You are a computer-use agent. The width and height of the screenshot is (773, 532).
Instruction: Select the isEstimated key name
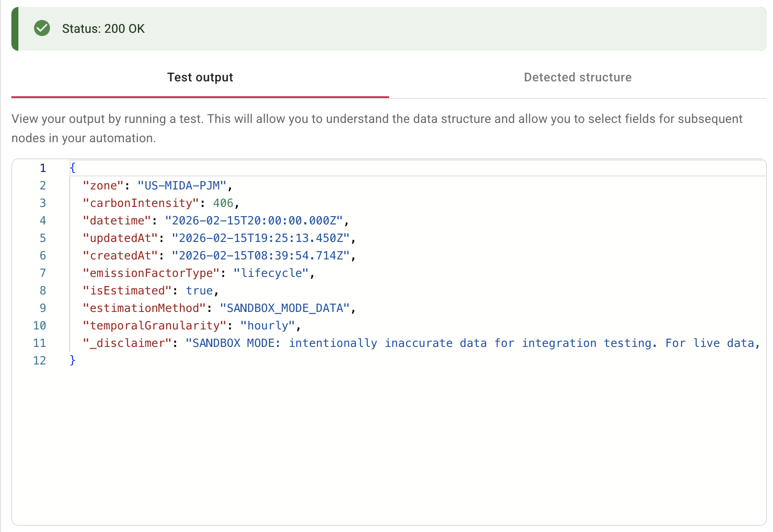pyautogui.click(x=126, y=290)
